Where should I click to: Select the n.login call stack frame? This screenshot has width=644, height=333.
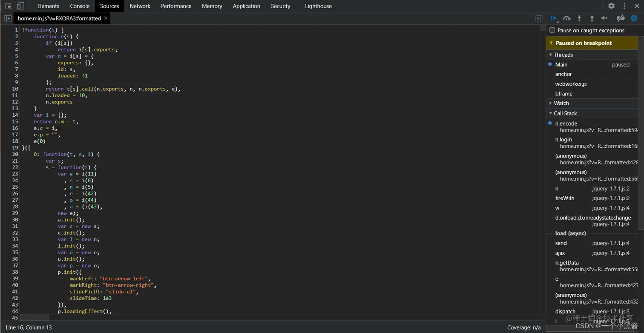(563, 139)
